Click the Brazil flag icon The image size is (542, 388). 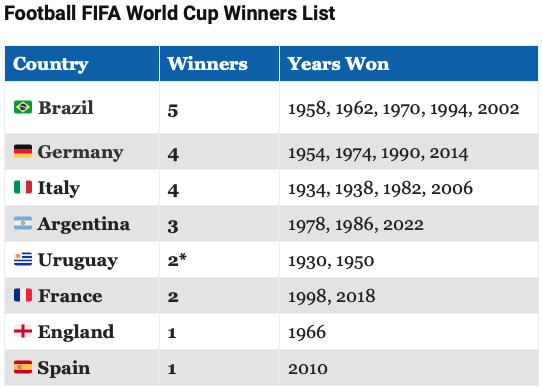click(x=23, y=107)
